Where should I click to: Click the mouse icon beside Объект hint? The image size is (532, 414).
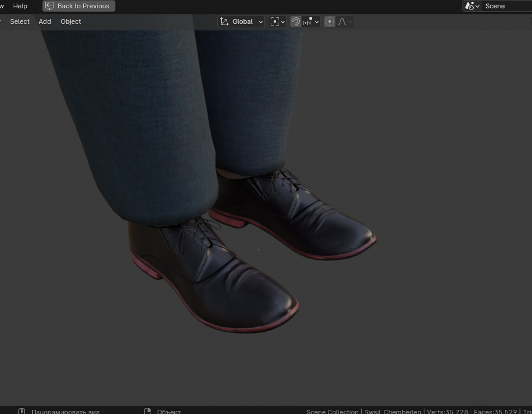148,411
